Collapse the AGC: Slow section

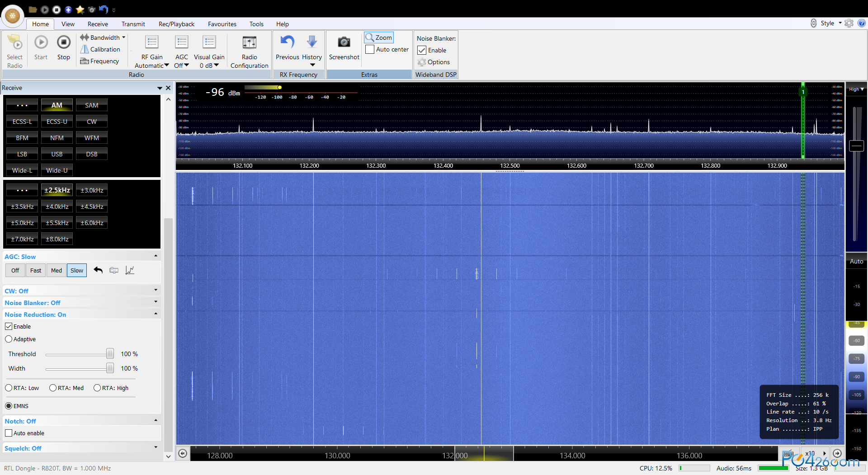(x=156, y=256)
